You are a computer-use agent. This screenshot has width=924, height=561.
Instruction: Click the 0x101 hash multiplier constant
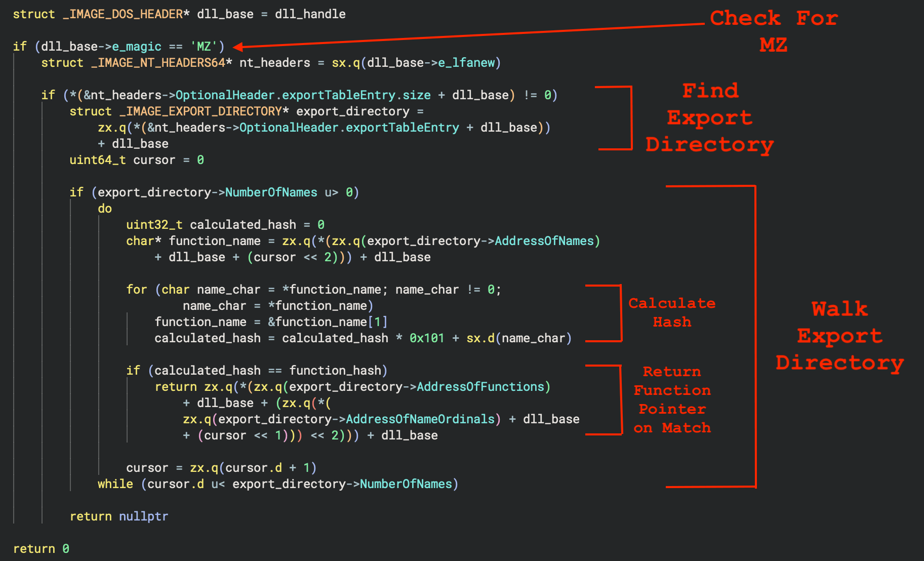pos(426,338)
